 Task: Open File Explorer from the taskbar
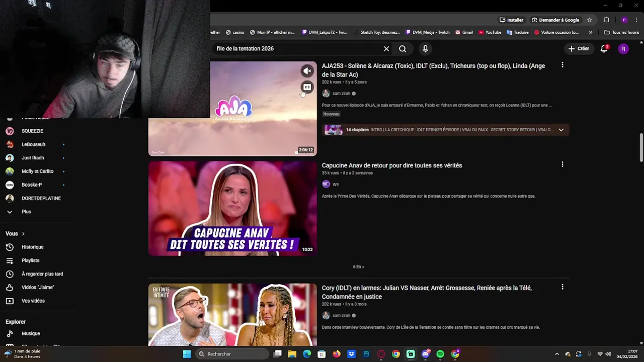pyautogui.click(x=292, y=354)
